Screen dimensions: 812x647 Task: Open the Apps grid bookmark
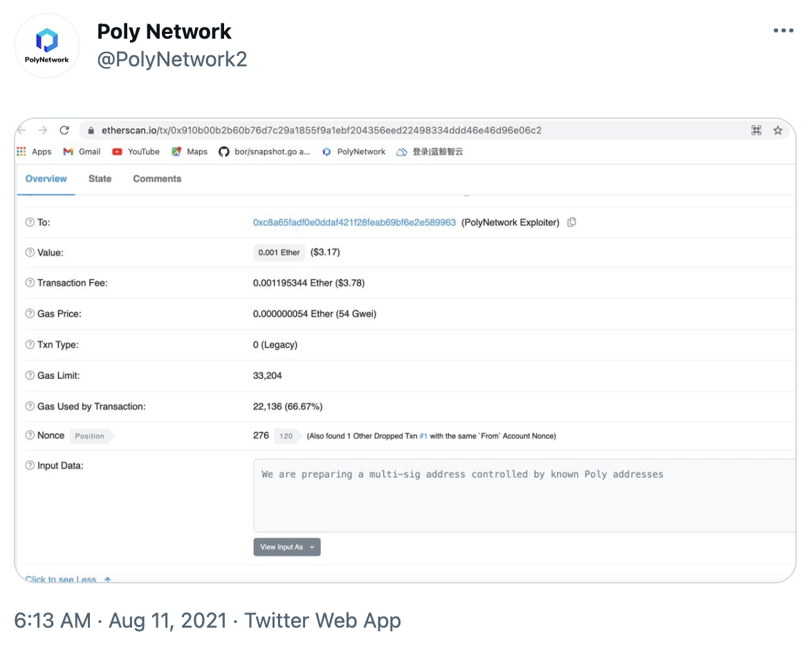tap(34, 151)
